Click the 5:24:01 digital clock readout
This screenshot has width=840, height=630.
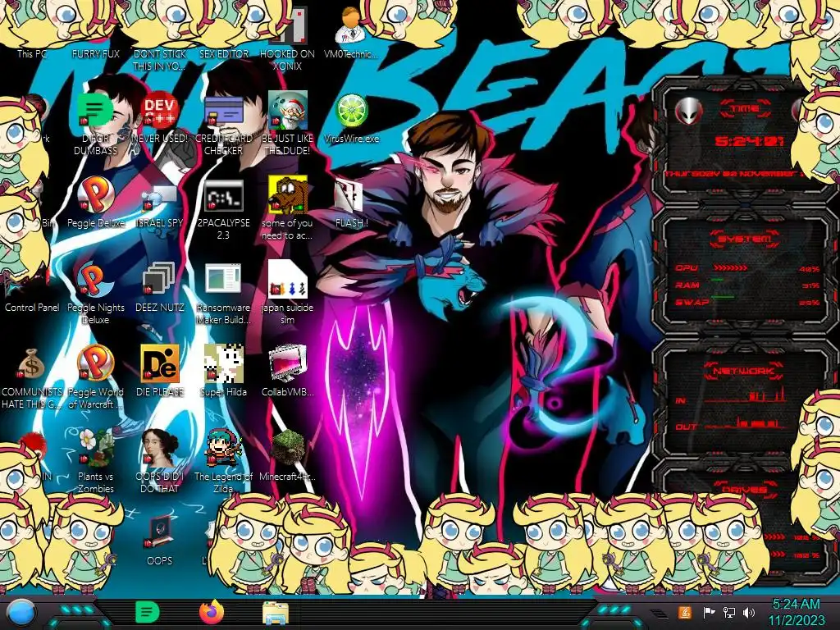coord(749,141)
